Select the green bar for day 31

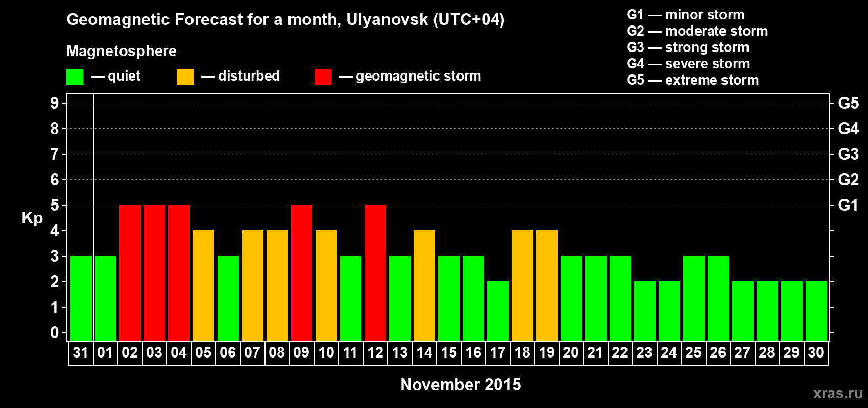pyautogui.click(x=81, y=298)
